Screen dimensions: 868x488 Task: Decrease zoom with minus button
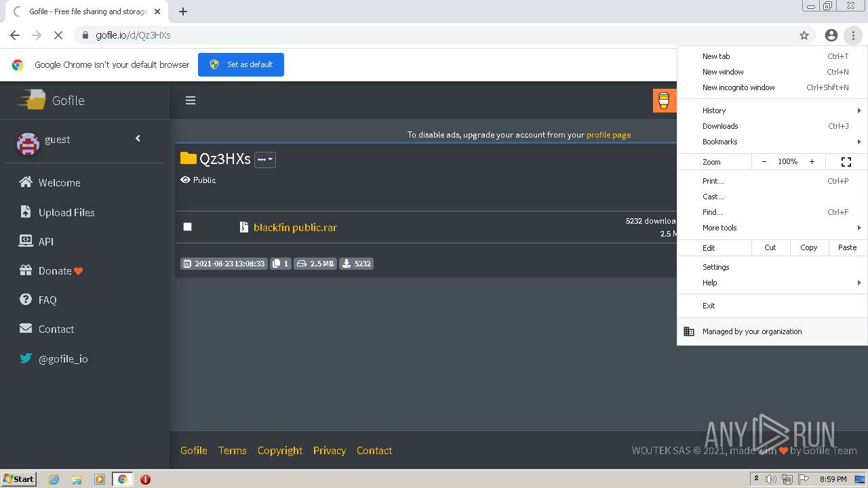(764, 162)
